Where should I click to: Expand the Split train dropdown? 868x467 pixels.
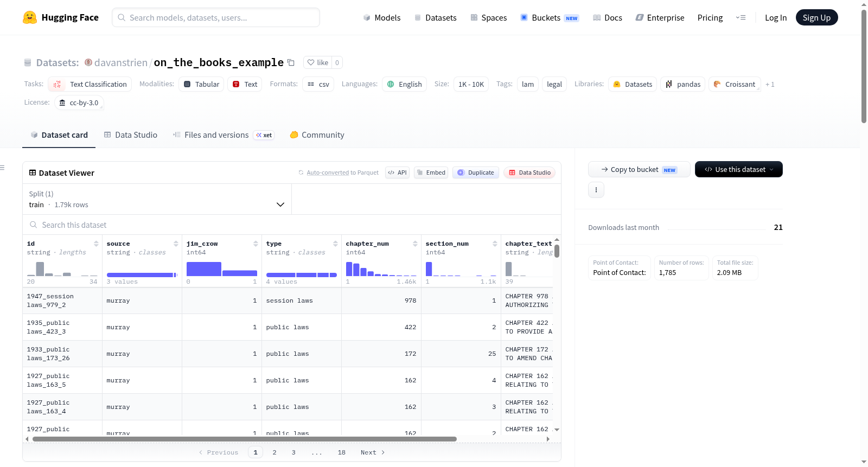pos(157,199)
